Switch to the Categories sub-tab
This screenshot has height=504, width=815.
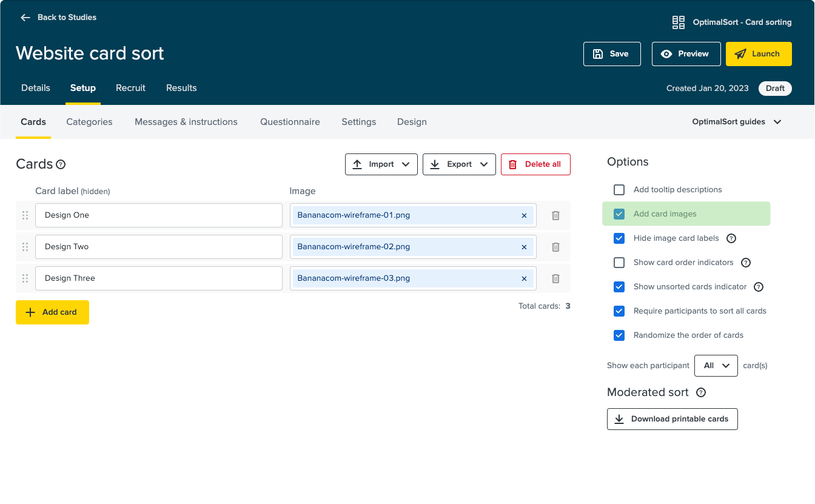tap(89, 122)
